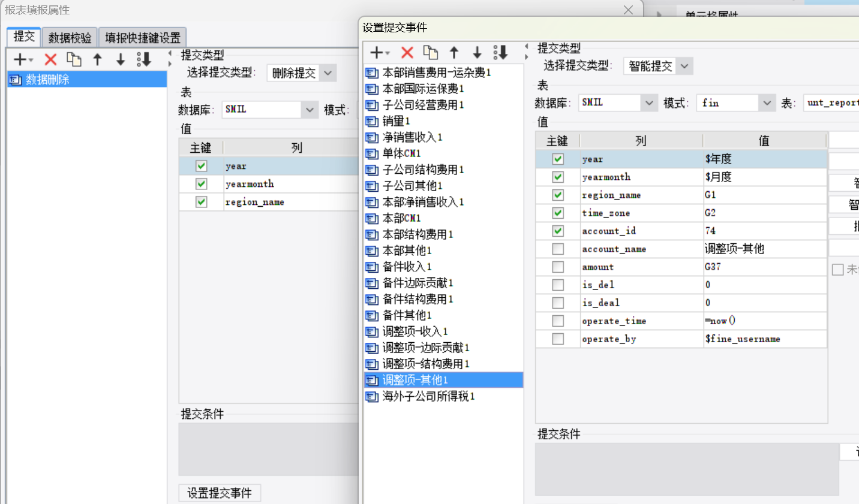The height and width of the screenshot is (504, 859).
Task: Toggle yearmonth primary key in 设置提交事件
Action: 558,177
